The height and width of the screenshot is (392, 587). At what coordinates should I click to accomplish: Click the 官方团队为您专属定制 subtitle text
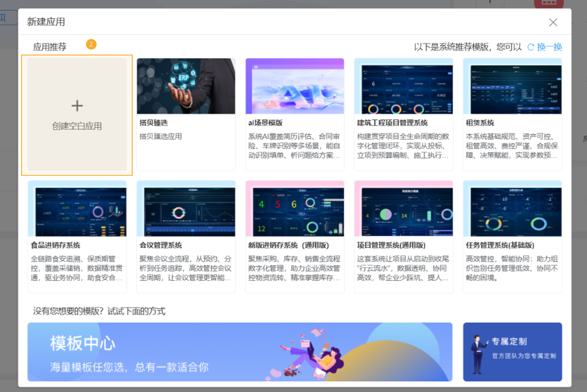[524, 356]
